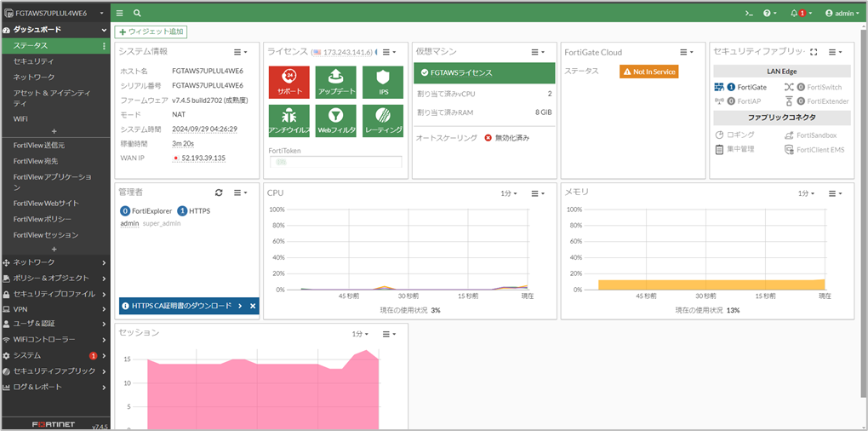The image size is (868, 431).
Task: Expand セキュリティファブリック widget to fullscreen
Action: (814, 52)
